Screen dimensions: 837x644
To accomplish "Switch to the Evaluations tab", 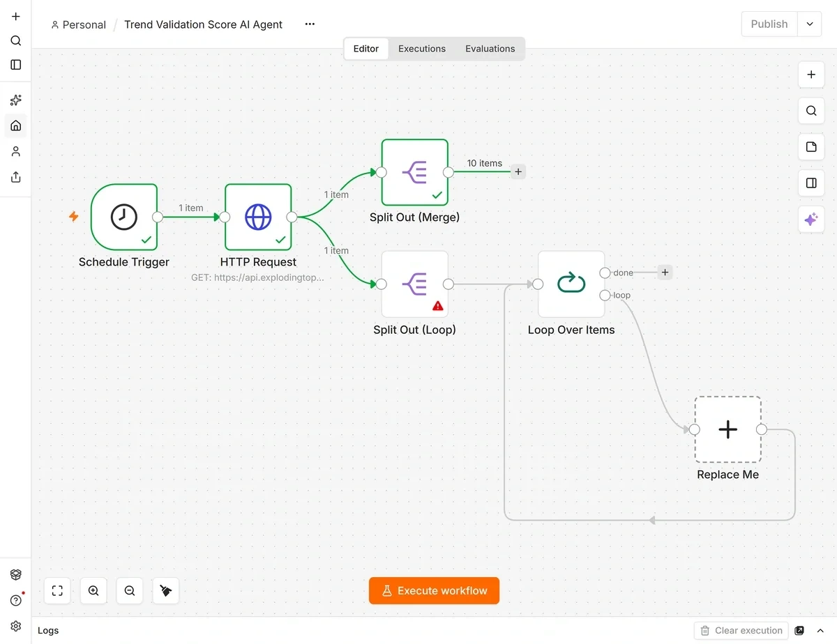I will (x=490, y=49).
